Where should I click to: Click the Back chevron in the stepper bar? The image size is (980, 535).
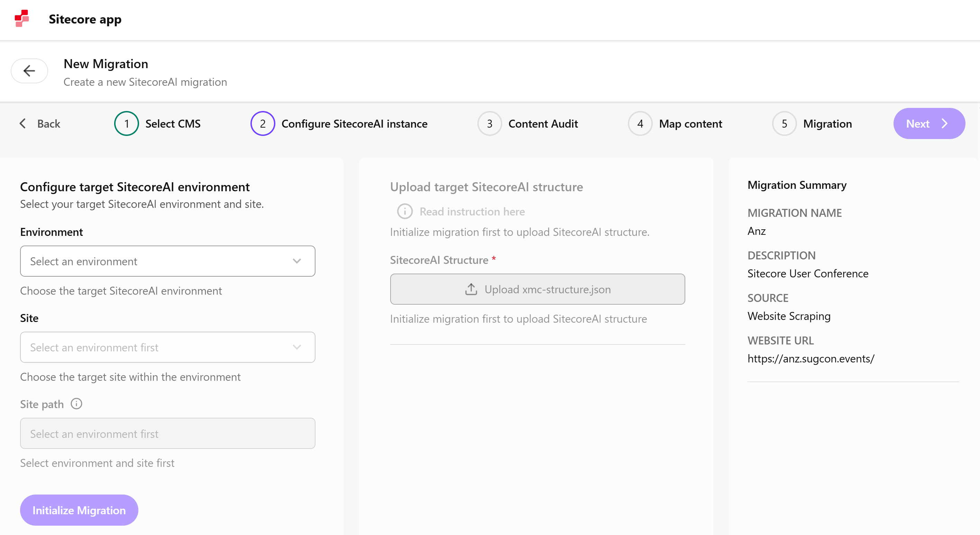23,123
